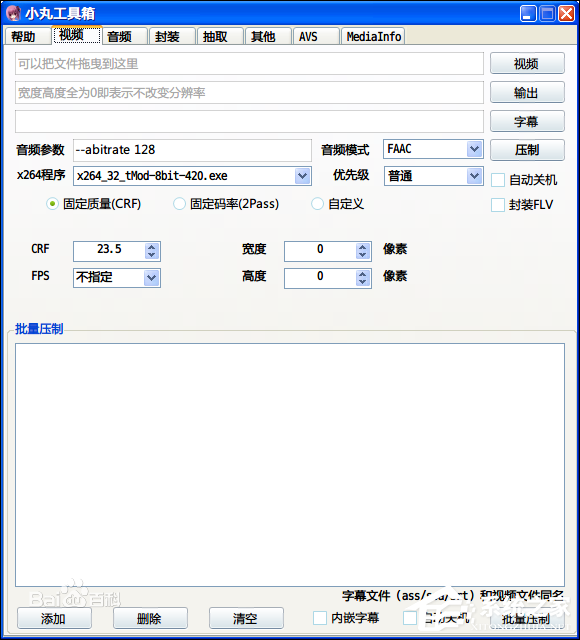
Task: Click the CRF value field 23.5
Action: 109,251
